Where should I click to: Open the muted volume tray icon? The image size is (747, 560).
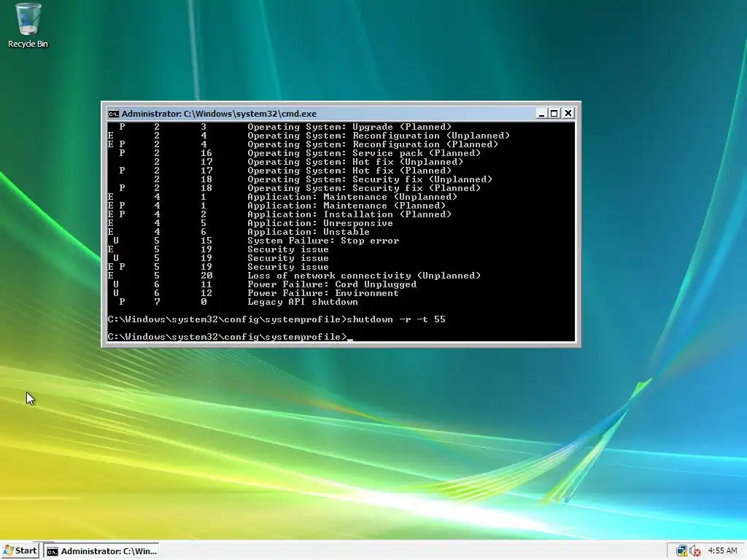pyautogui.click(x=695, y=551)
